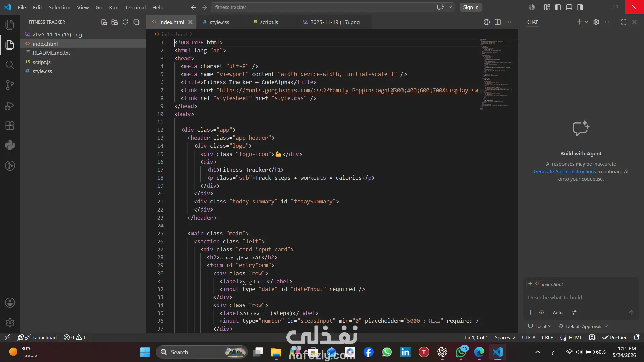Image resolution: width=644 pixels, height=362 pixels.
Task: Open the editor's More Actions ellipsis
Action: (508, 22)
